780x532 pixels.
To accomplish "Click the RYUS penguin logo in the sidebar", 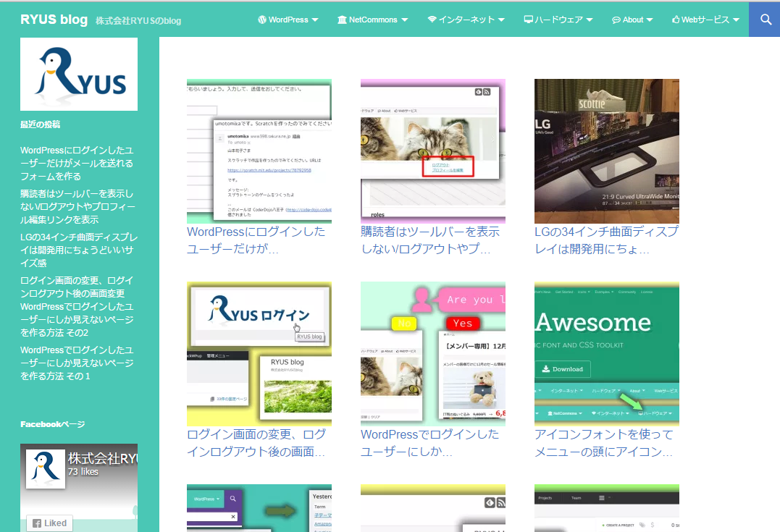I will (79, 74).
